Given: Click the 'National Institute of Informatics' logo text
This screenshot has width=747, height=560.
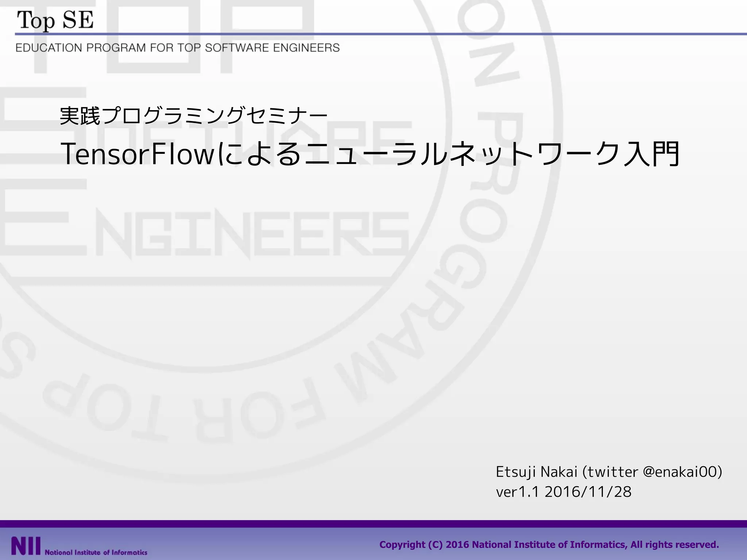Looking at the screenshot, I should pos(96,552).
